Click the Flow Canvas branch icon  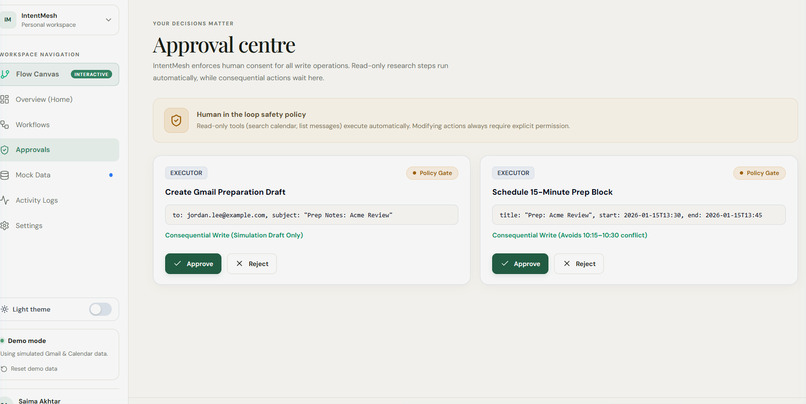click(x=5, y=74)
